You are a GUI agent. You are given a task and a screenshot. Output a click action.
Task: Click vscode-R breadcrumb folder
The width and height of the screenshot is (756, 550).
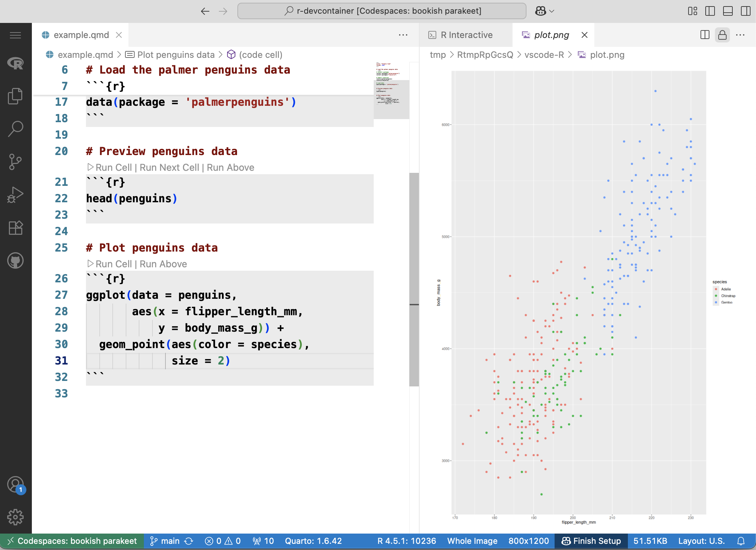click(x=544, y=55)
